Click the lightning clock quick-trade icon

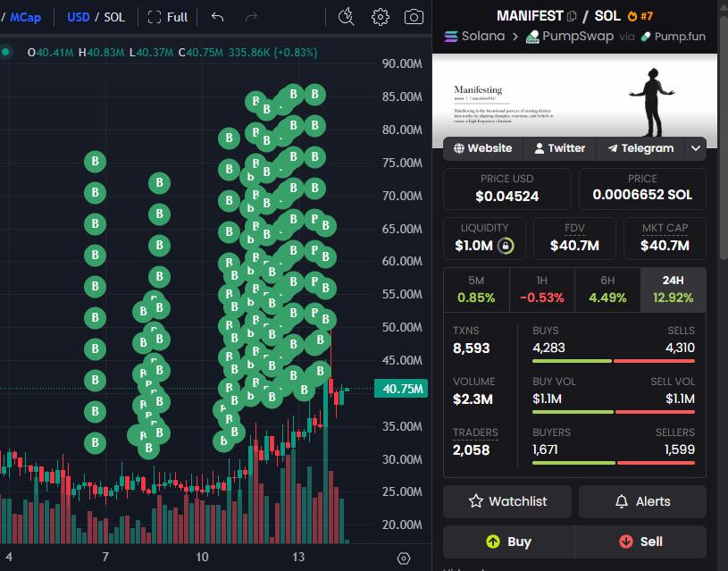click(x=346, y=17)
